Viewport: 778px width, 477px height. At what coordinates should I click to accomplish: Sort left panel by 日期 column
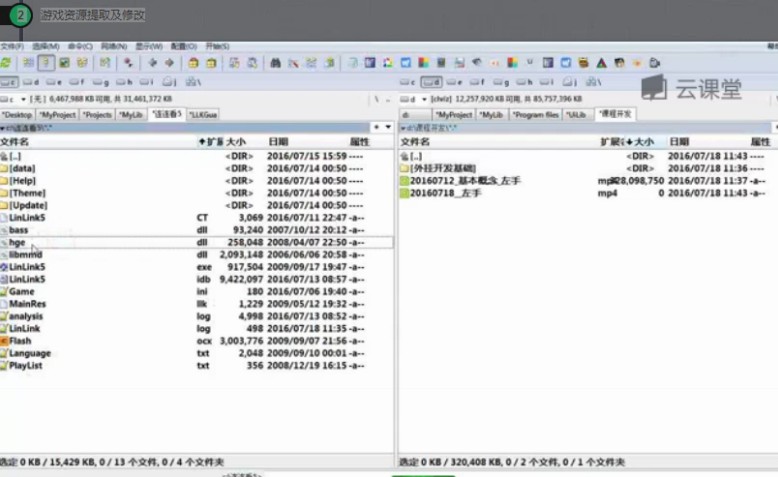click(x=278, y=142)
